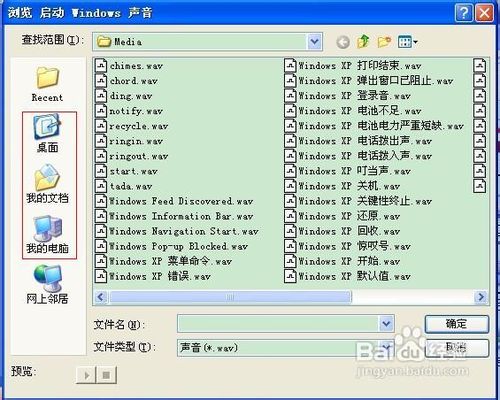This screenshot has width=500, height=400.
Task: Create a new folder
Action: tap(384, 42)
